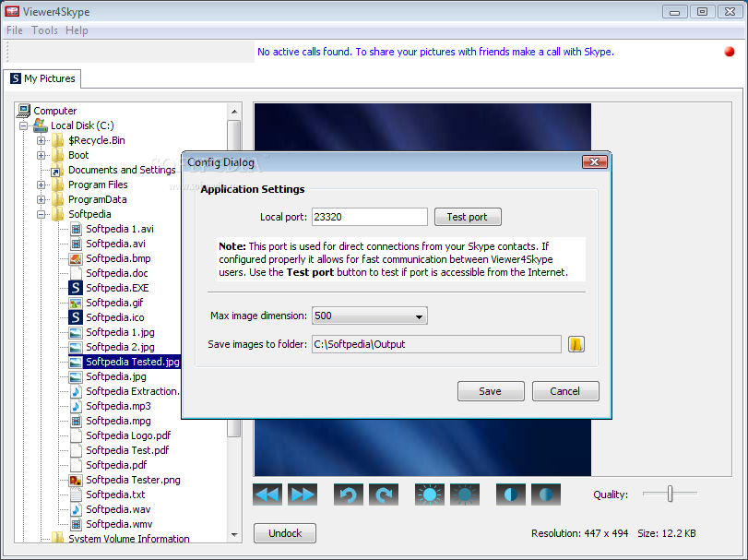Viewport: 748px width, 560px height.
Task: Open the File menu
Action: coord(15,30)
